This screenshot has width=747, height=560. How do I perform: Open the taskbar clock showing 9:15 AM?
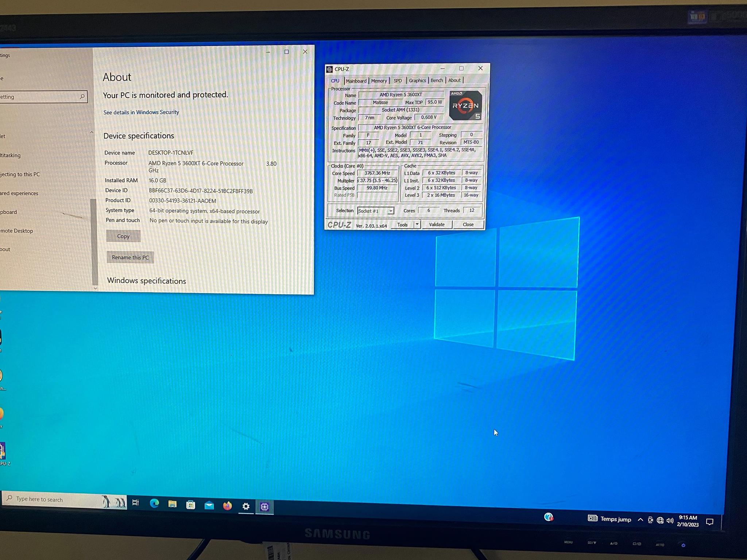(688, 521)
